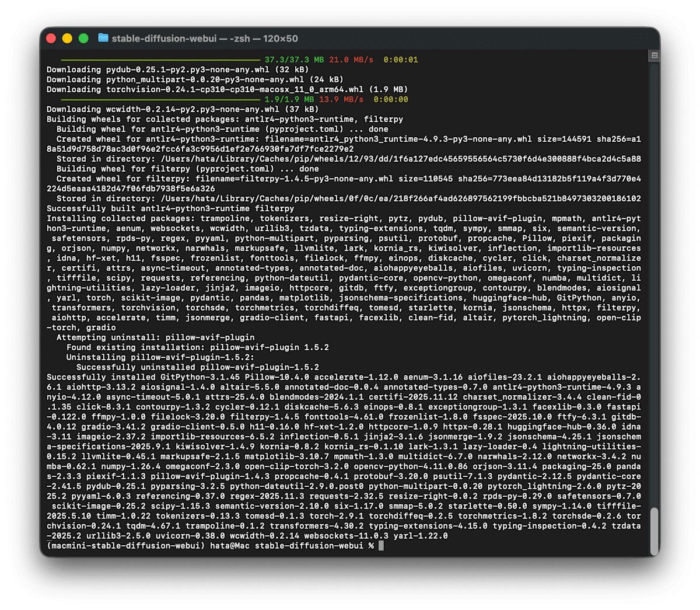
Task: Click the 'Stored in directory' path containing wheels/0f/0c/ea
Action: click(349, 198)
